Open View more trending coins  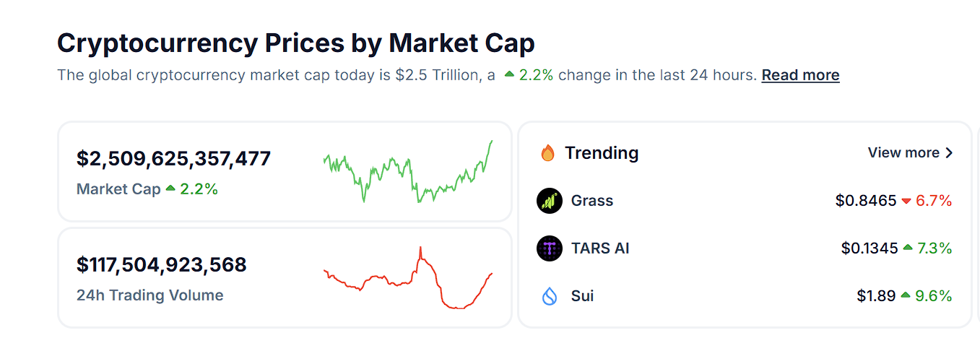click(x=903, y=153)
